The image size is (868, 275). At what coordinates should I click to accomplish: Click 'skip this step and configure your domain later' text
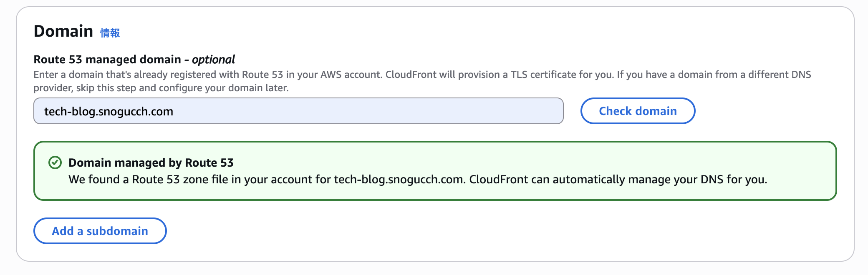(182, 88)
